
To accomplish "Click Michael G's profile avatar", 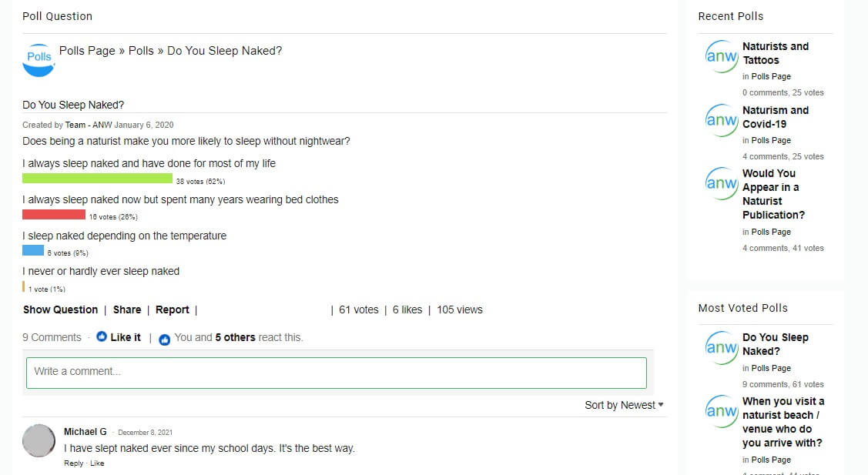I will click(x=39, y=440).
